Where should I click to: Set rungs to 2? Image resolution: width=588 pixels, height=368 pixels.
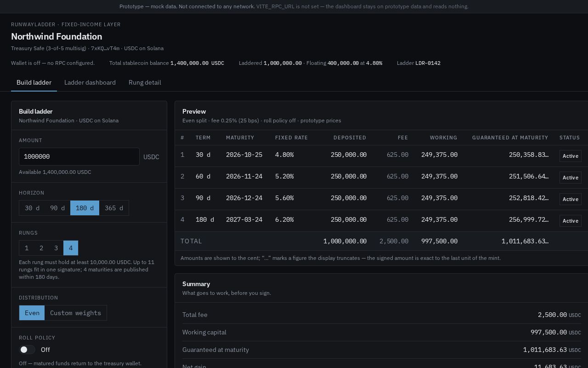tap(41, 248)
